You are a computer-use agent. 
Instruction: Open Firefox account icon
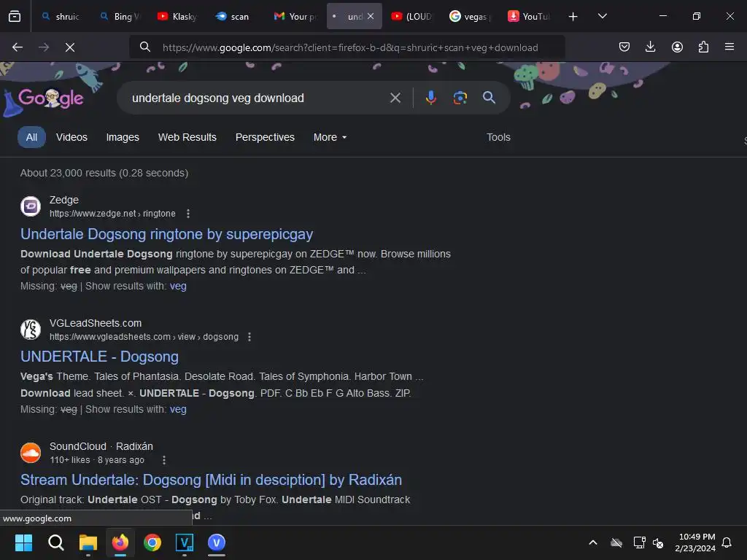677,47
